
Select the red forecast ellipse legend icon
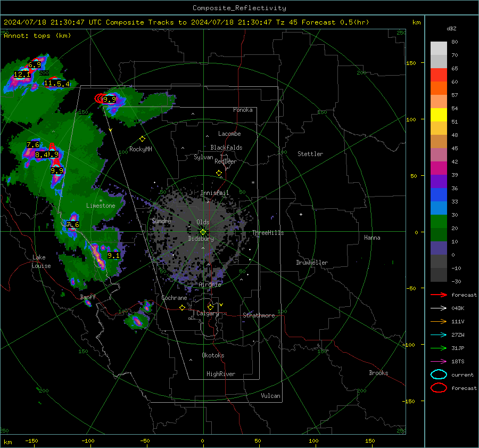pyautogui.click(x=439, y=388)
